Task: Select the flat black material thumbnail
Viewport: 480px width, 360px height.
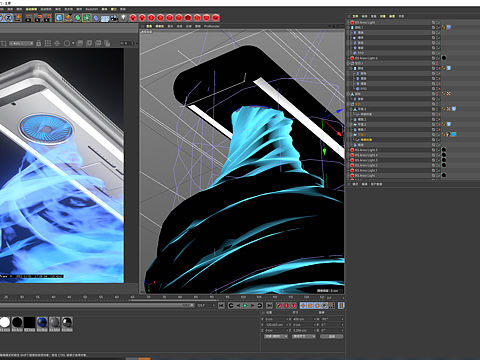Action: coord(29,322)
